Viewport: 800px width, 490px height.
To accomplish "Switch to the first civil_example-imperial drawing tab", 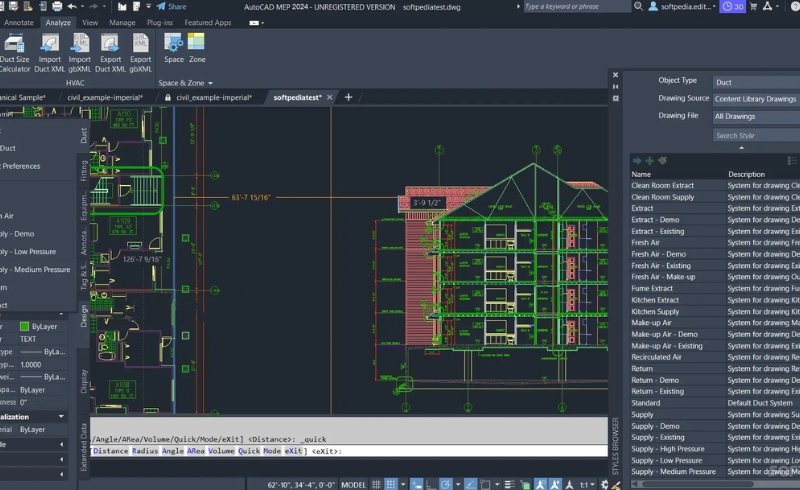I will tap(105, 97).
